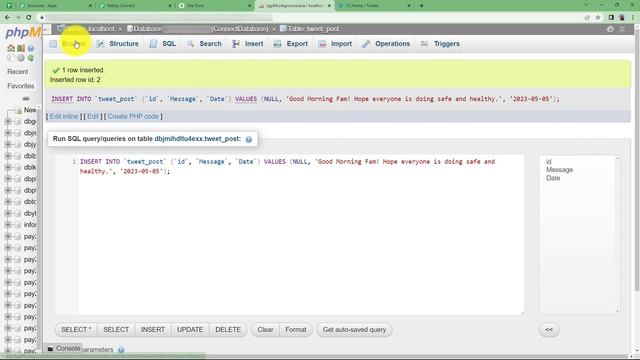Click the Edit link between brackets

click(93, 116)
